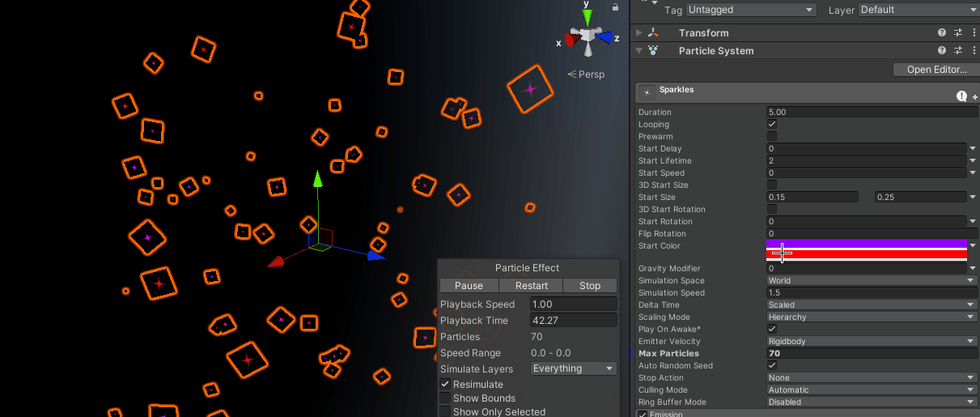Click the plus icon to add module
Viewport: 980px width, 417px height.
974,97
